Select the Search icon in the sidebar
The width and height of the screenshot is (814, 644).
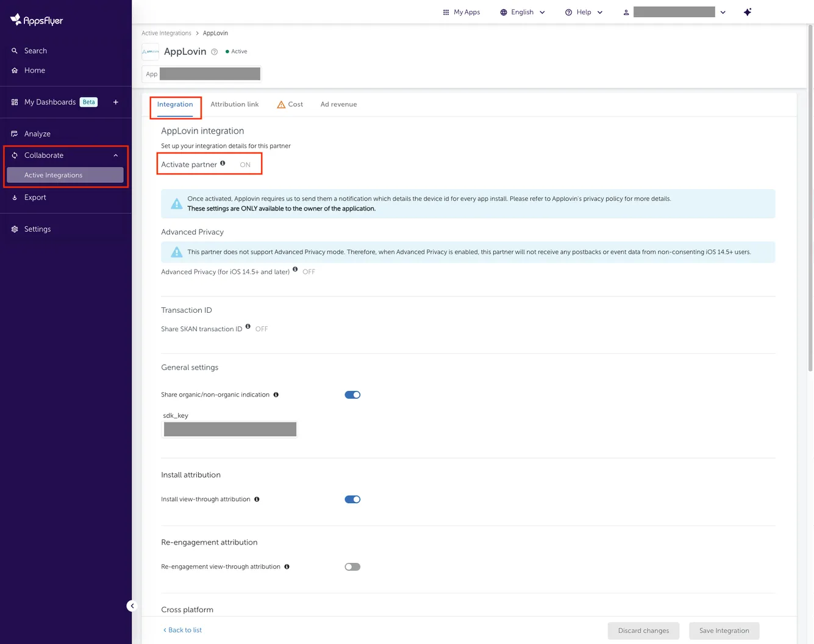pyautogui.click(x=15, y=51)
